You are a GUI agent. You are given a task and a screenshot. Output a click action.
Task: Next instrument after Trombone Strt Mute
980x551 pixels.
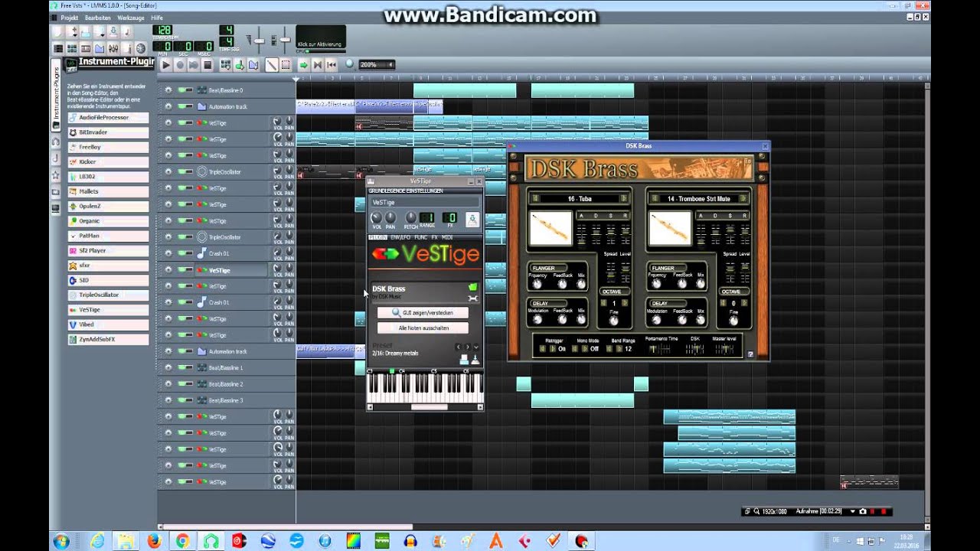(743, 198)
